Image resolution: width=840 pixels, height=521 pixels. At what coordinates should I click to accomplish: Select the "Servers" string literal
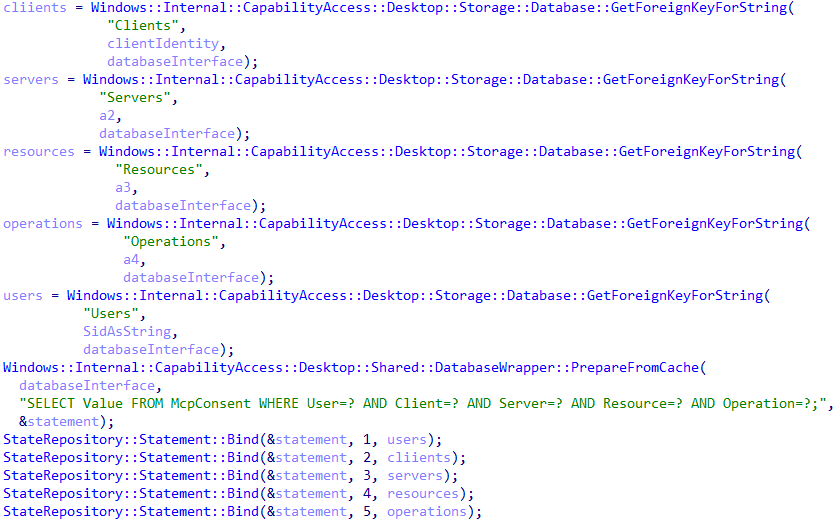132,97
